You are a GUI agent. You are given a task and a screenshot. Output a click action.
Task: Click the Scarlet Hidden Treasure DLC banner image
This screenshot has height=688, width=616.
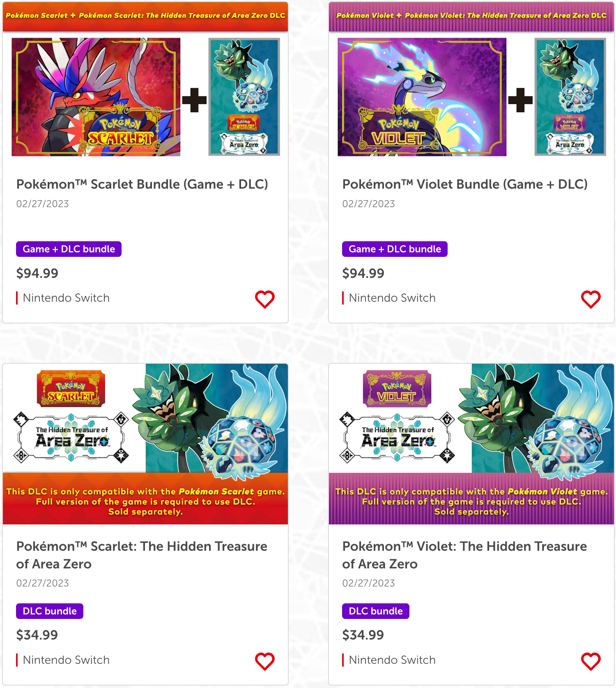(x=145, y=444)
